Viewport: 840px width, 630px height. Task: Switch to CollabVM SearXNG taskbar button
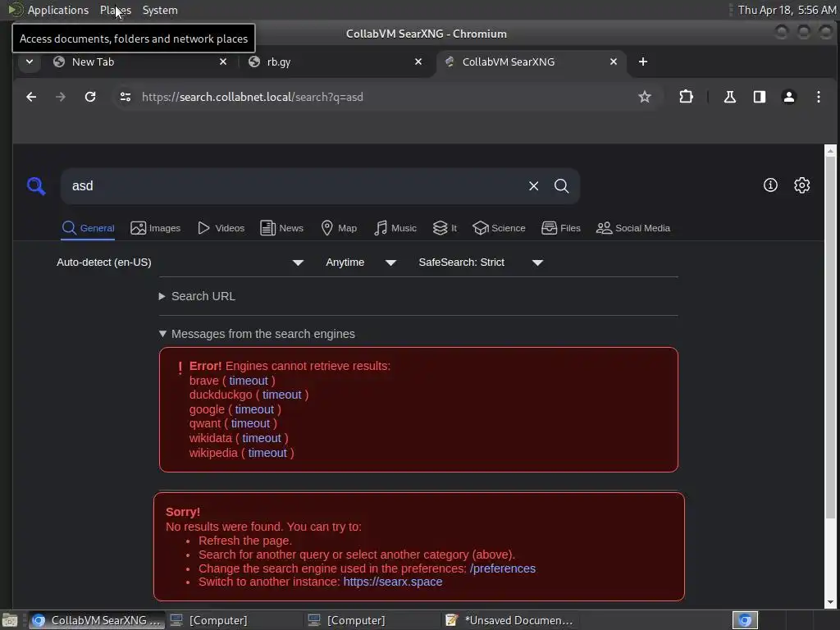[97, 620]
